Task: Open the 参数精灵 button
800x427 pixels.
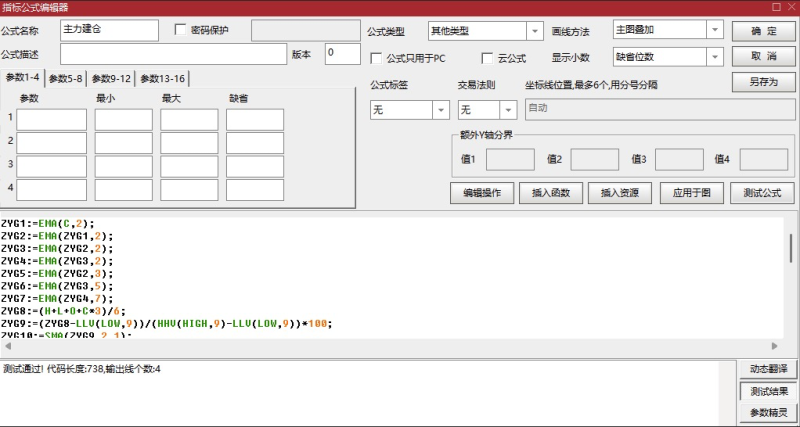Action: [768, 413]
